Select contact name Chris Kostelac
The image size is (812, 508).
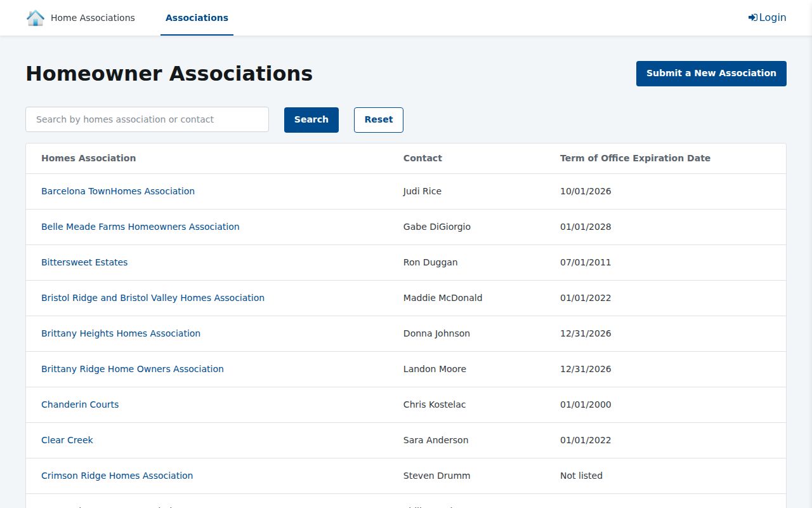435,404
